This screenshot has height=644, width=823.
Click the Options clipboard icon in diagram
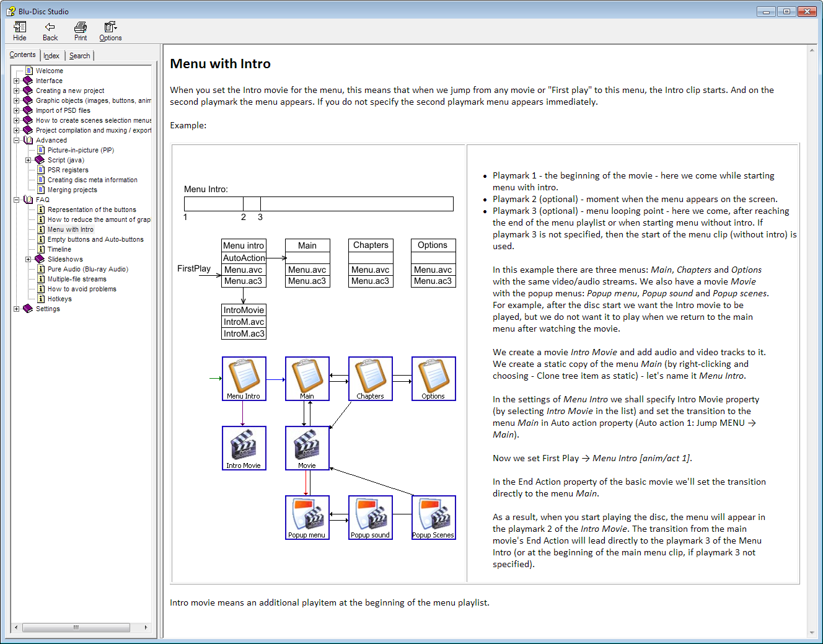click(x=434, y=379)
